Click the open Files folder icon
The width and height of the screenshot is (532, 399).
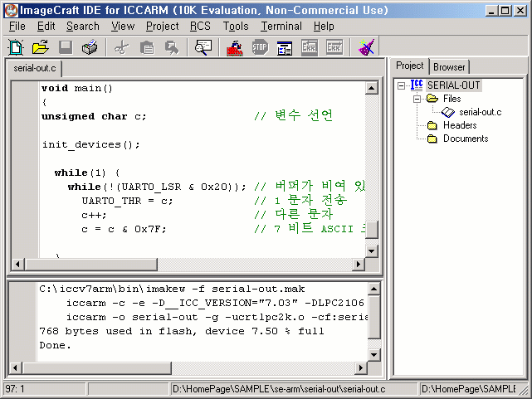432,99
